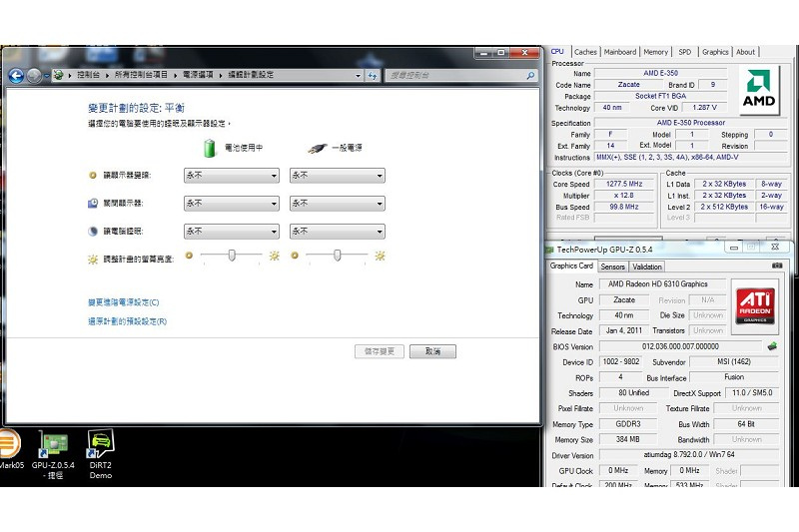
Task: Click the bright sun icon after battery brightness slider
Action: pyautogui.click(x=274, y=256)
